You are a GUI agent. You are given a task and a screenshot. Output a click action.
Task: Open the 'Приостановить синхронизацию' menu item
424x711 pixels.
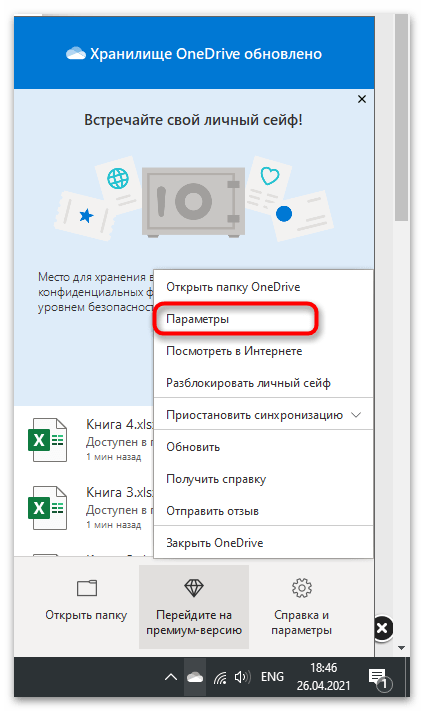pyautogui.click(x=263, y=415)
